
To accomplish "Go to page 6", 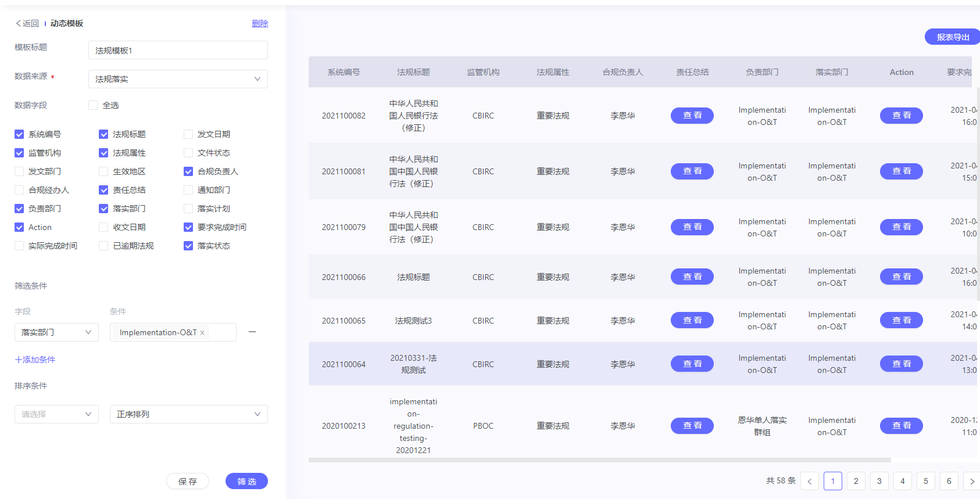I will point(949,481).
